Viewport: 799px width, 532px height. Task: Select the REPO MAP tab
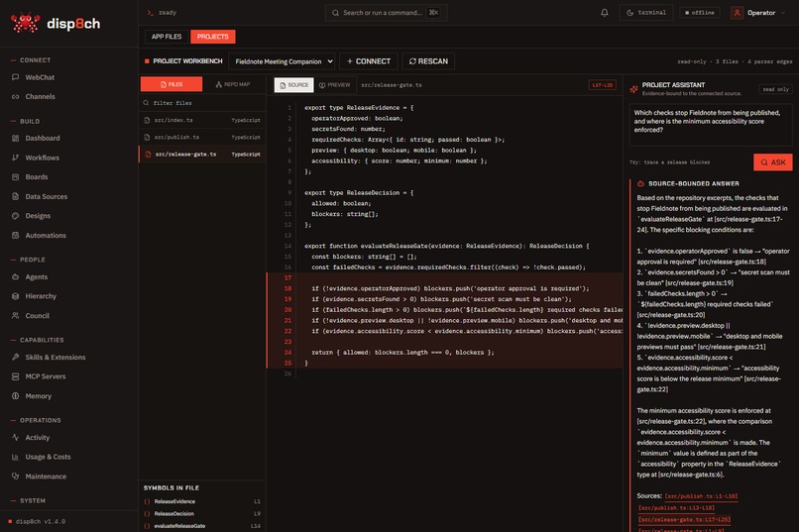coord(233,84)
